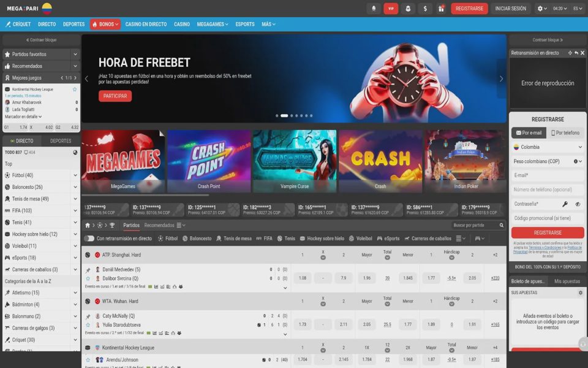Filter live matches by Hockey sobre hielo
588x368 pixels.
[x=322, y=239]
